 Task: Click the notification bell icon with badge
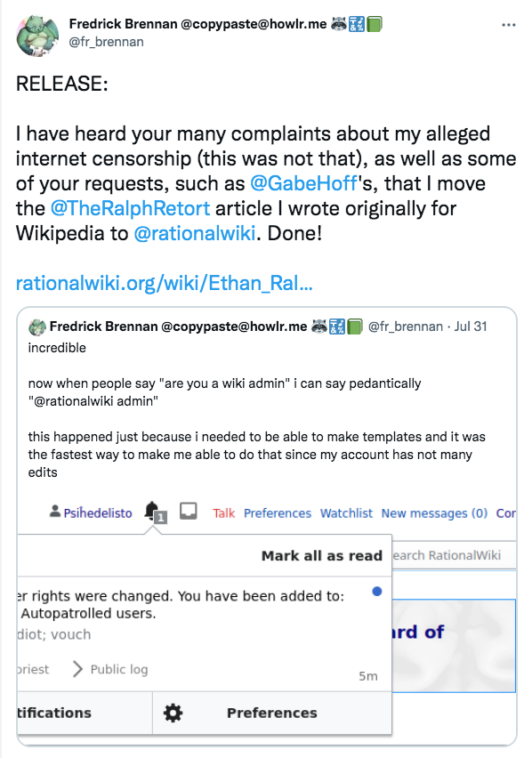point(155,512)
